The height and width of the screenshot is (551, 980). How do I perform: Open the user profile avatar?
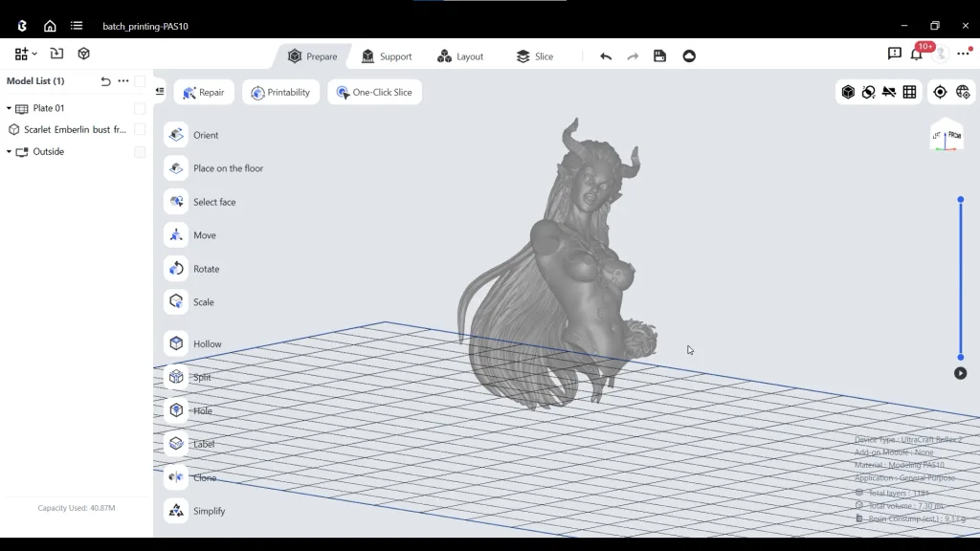pyautogui.click(x=941, y=55)
